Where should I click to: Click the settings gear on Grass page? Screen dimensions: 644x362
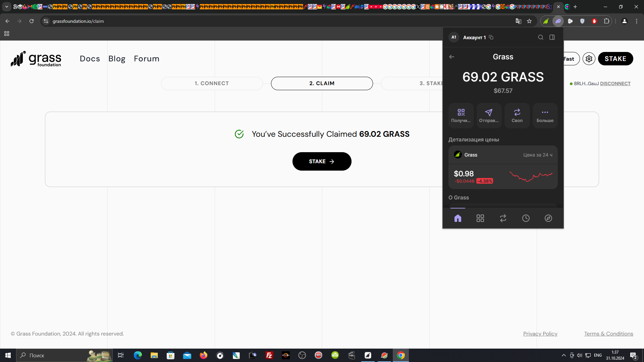pos(589,59)
